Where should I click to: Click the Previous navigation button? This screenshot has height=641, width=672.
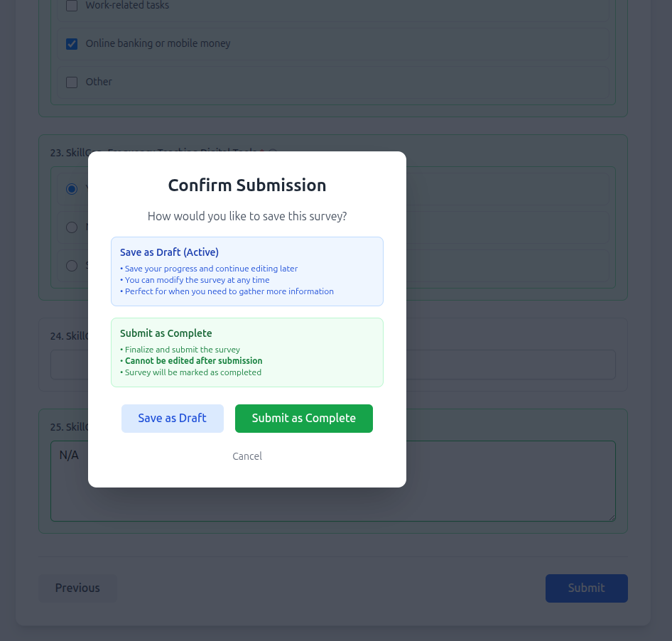pyautogui.click(x=77, y=588)
